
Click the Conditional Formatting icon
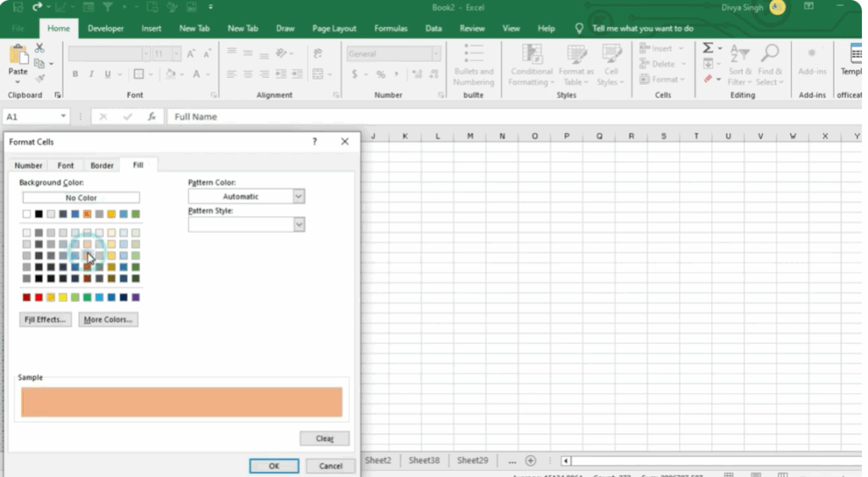pyautogui.click(x=531, y=54)
